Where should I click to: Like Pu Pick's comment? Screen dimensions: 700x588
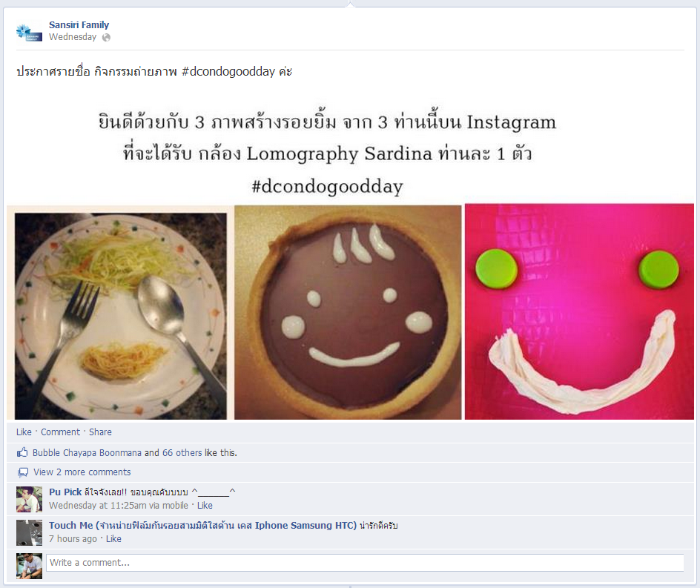205,506
